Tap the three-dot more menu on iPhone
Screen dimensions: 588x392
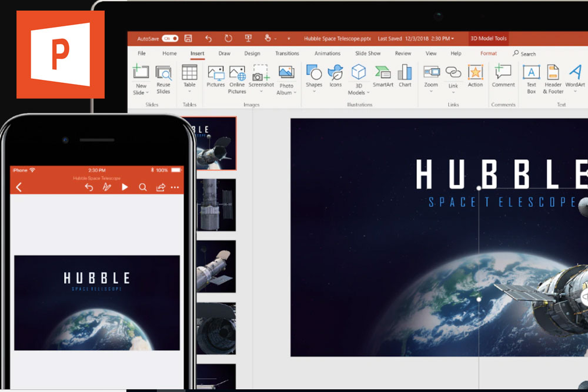(175, 187)
